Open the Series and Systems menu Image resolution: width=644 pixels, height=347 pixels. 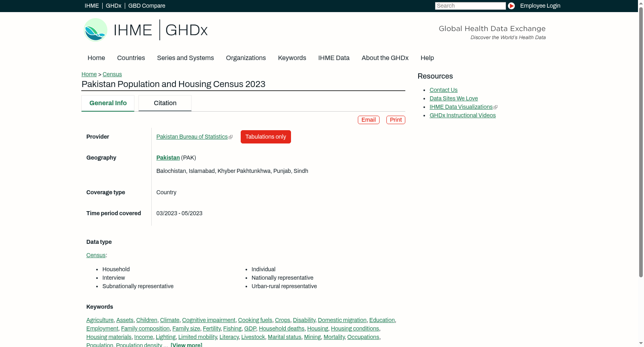[185, 58]
